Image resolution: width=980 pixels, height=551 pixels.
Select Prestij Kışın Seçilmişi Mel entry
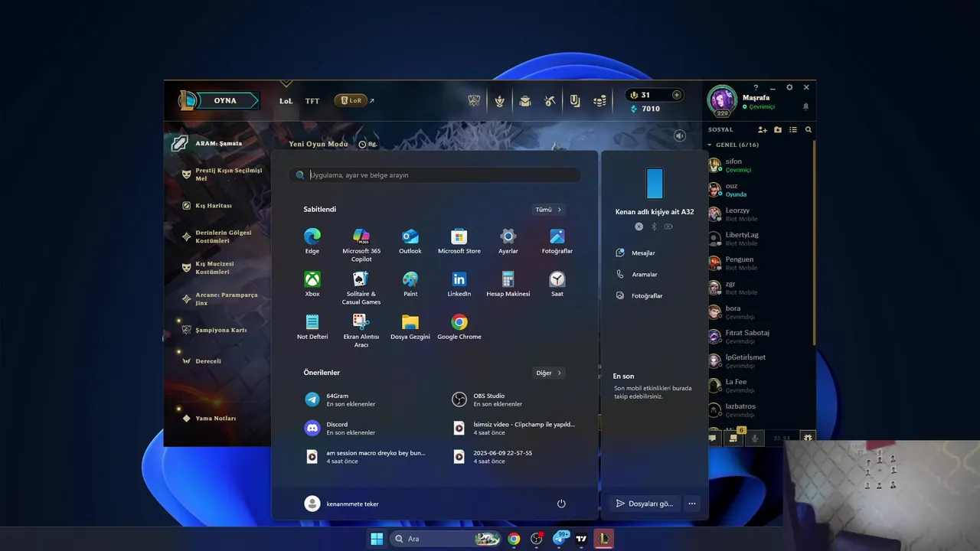(x=222, y=174)
